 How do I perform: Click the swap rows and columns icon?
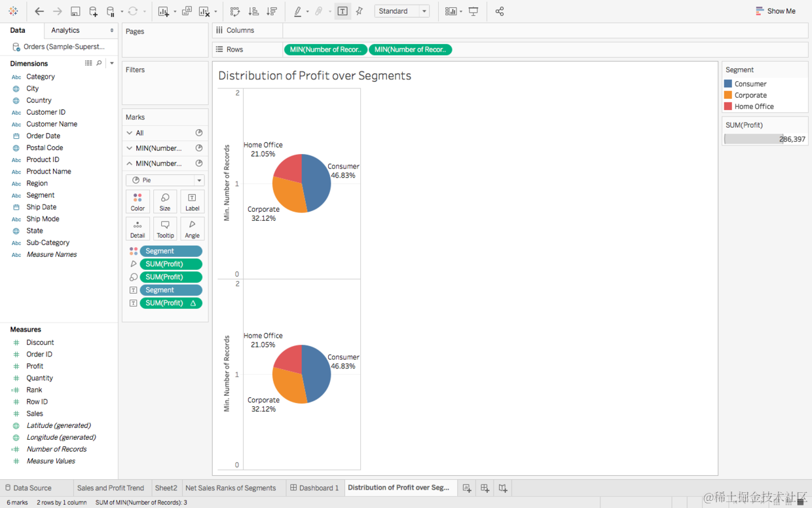pos(235,11)
